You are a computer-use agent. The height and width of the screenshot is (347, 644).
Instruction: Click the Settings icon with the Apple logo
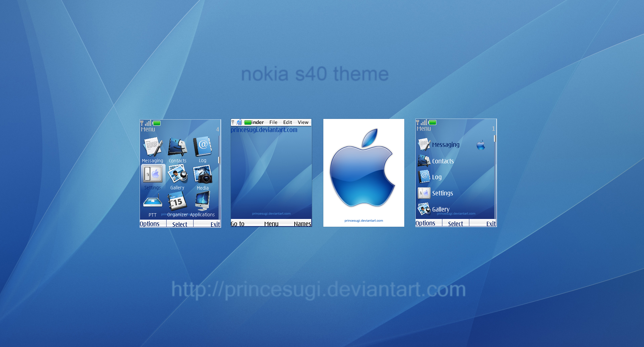[152, 174]
